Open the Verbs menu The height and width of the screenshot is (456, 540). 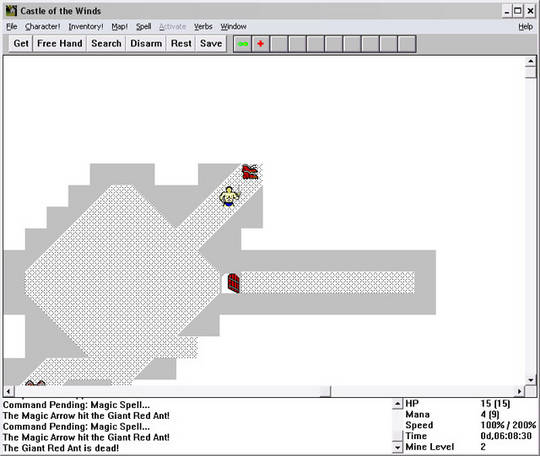click(203, 27)
